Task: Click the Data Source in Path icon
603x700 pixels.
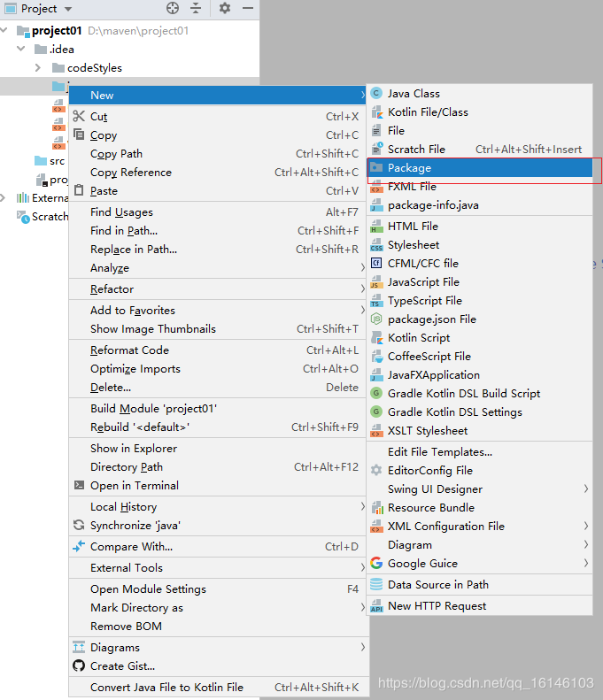Action: point(376,584)
